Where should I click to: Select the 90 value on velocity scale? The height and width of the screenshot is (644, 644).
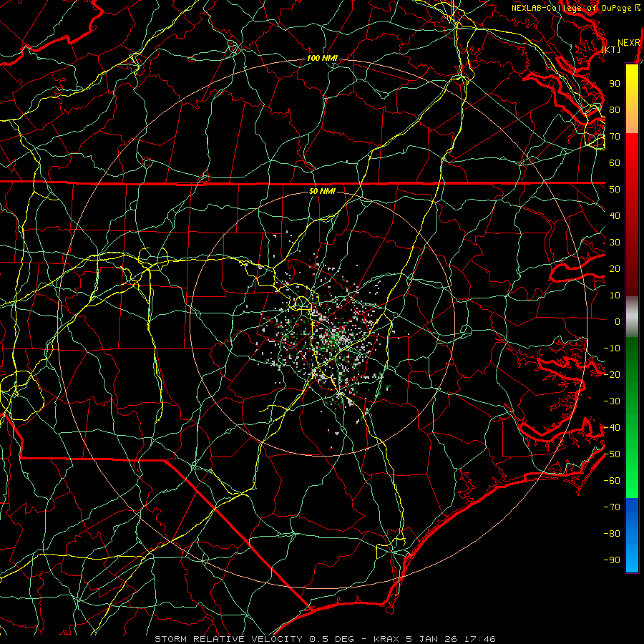click(615, 84)
